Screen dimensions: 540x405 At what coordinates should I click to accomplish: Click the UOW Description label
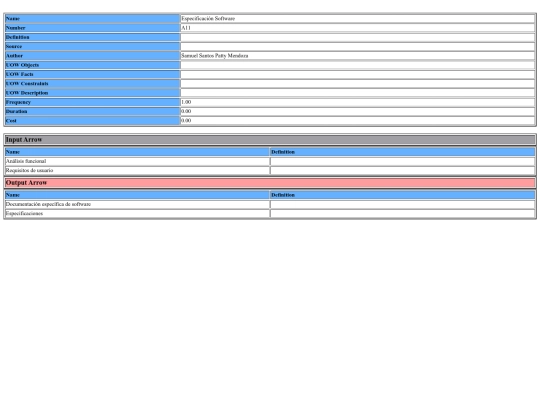pyautogui.click(x=93, y=93)
